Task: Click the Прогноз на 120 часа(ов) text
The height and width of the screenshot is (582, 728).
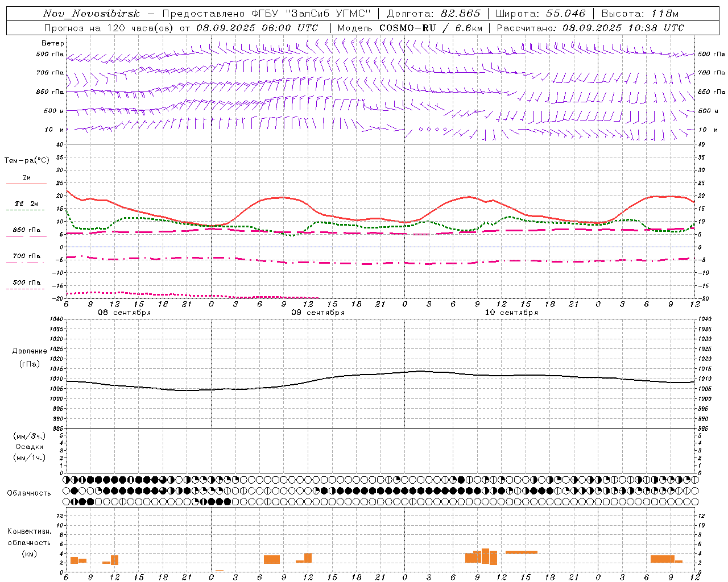Action: (109, 28)
